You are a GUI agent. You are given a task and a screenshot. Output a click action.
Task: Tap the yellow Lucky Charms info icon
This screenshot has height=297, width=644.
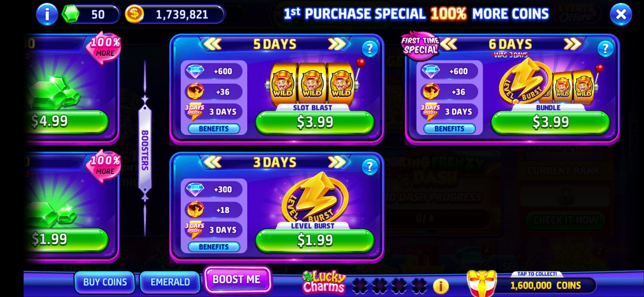(441, 286)
